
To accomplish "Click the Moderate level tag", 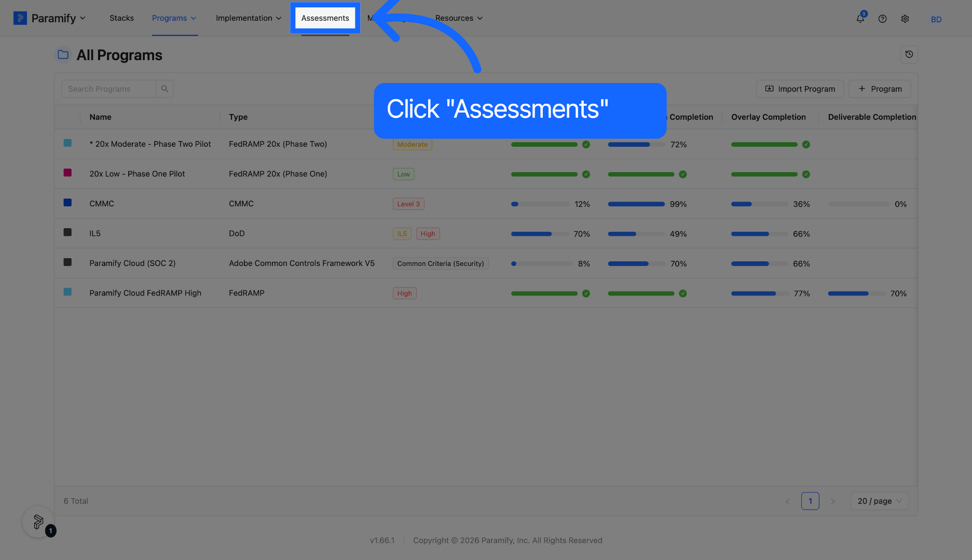I will coord(413,145).
